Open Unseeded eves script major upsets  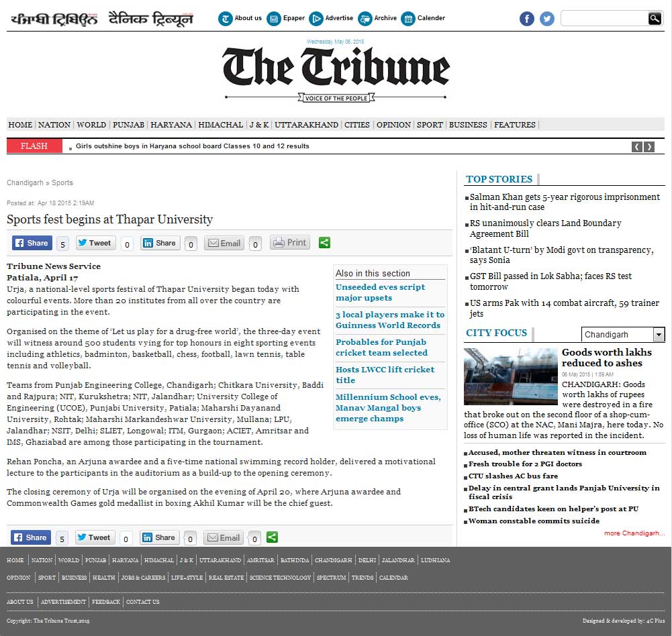coord(380,293)
